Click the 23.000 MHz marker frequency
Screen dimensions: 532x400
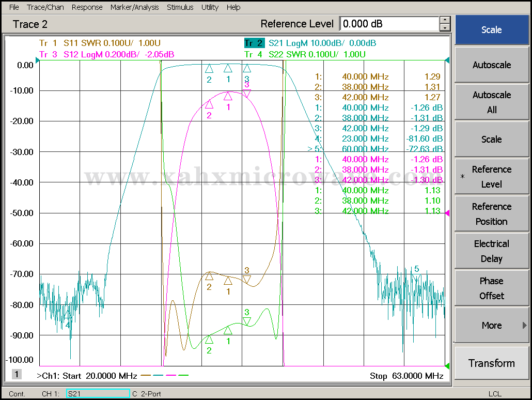(x=365, y=139)
